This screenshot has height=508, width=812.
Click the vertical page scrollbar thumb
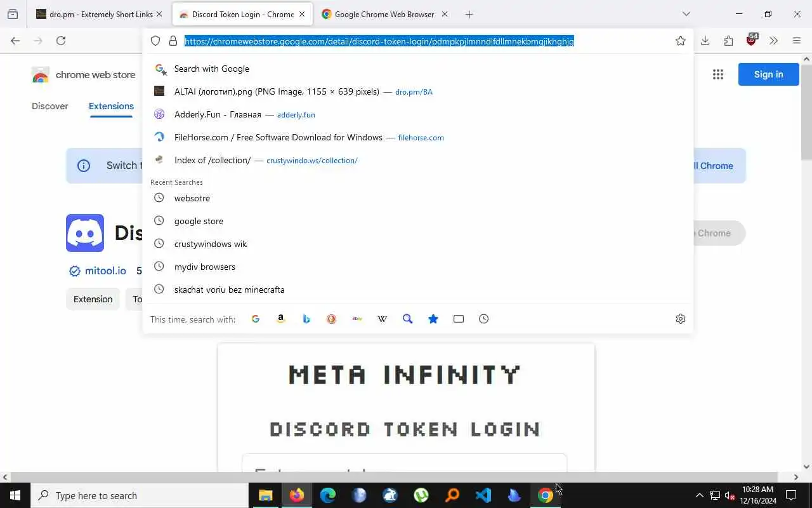(806, 113)
